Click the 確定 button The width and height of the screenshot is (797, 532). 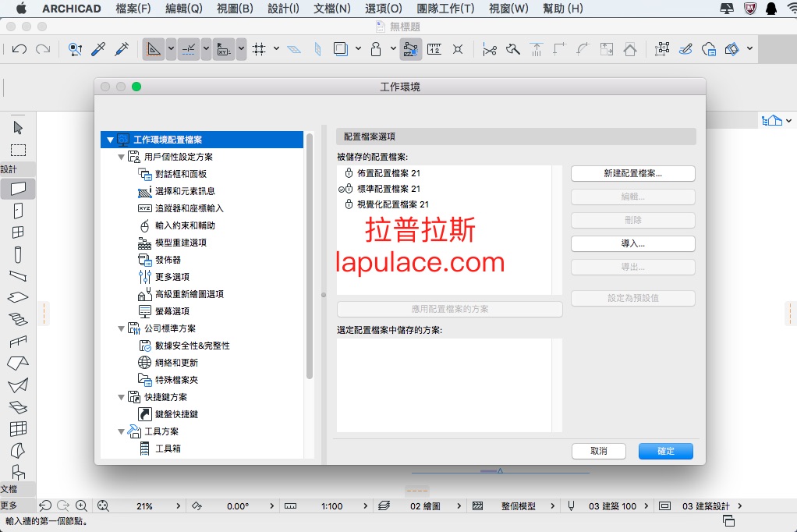[x=665, y=451]
